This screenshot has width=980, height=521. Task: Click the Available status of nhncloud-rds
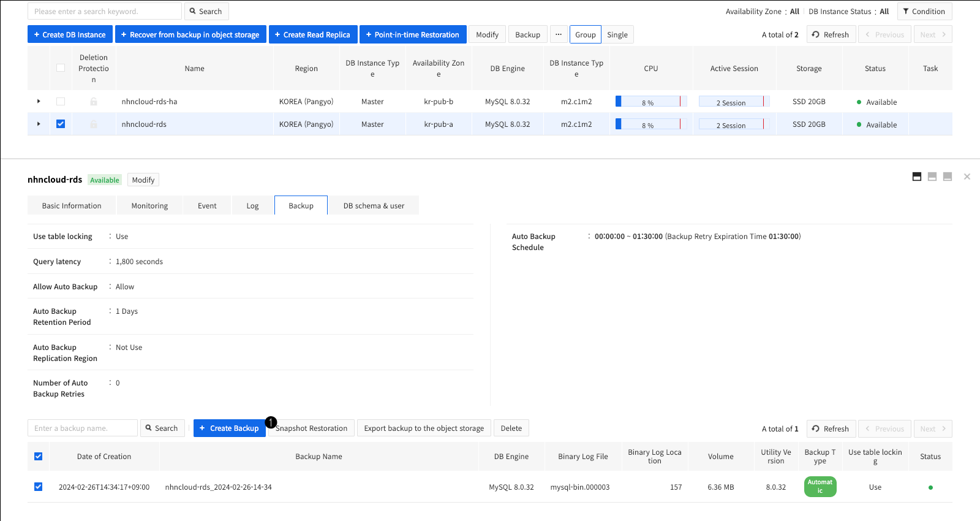pos(876,125)
